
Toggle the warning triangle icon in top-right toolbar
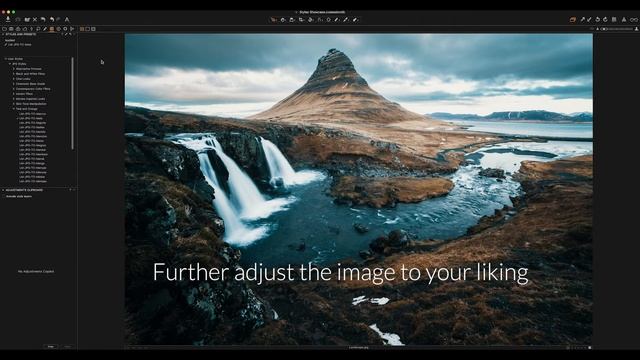[624, 20]
